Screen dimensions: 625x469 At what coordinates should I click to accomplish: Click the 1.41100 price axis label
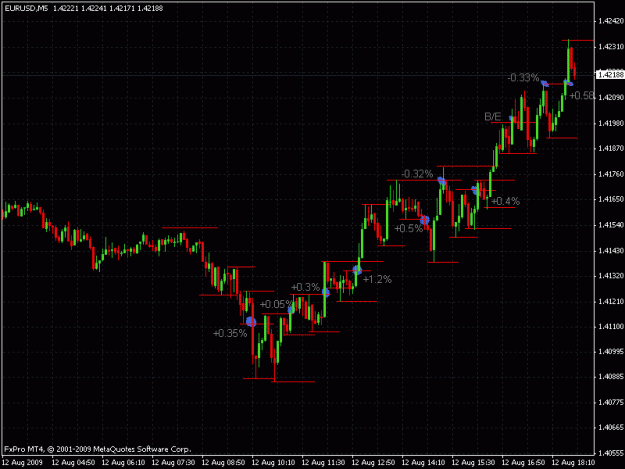click(x=611, y=327)
